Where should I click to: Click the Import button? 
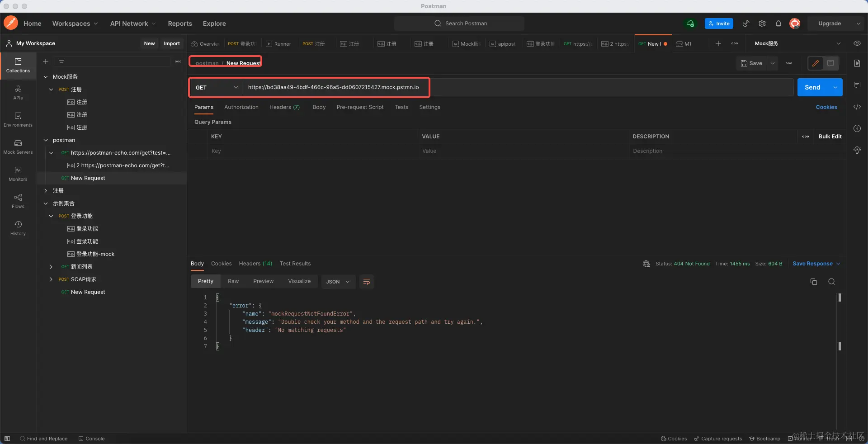click(x=172, y=43)
